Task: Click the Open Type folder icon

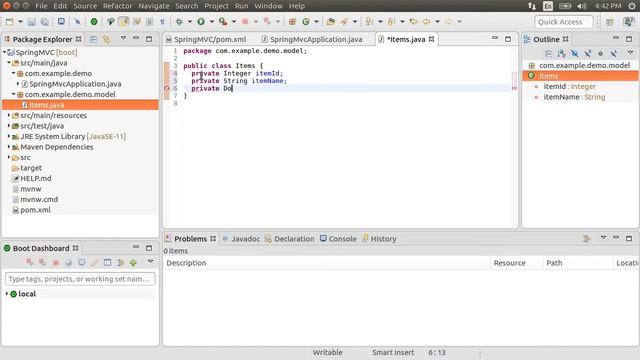Action: pyautogui.click(x=331, y=22)
